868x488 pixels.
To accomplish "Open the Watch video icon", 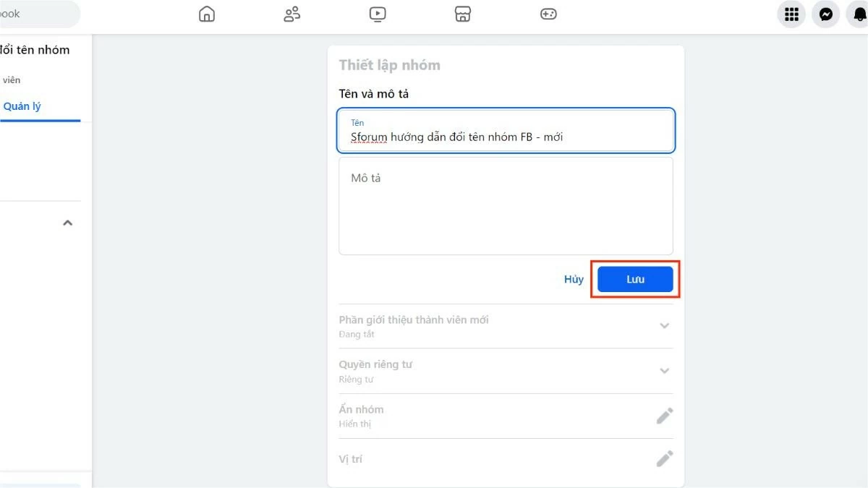I will (377, 14).
